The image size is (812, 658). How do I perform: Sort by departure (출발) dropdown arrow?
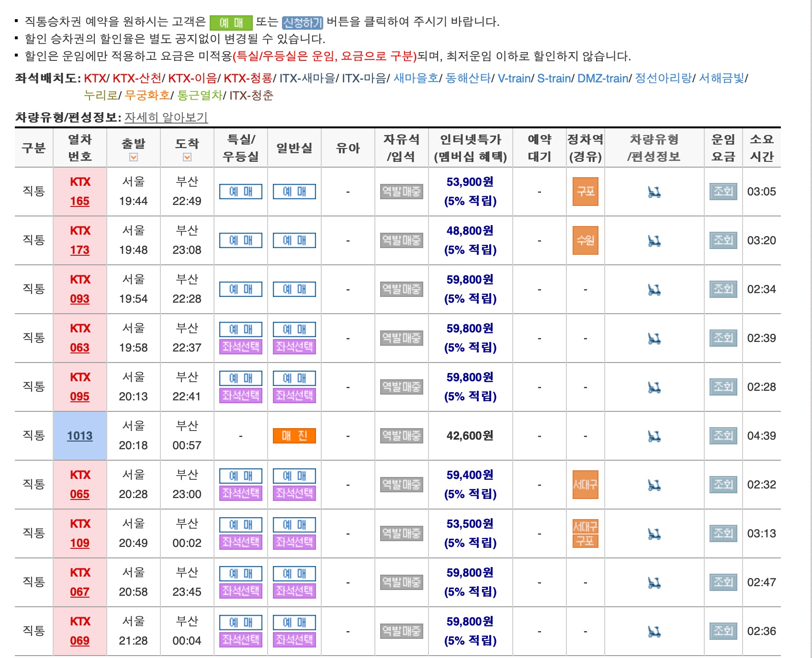(x=134, y=157)
